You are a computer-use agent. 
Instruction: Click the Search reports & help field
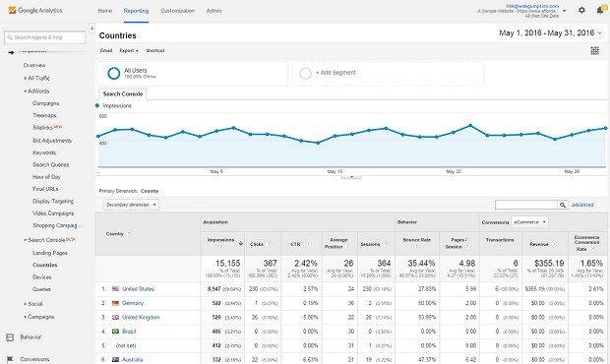[44, 37]
